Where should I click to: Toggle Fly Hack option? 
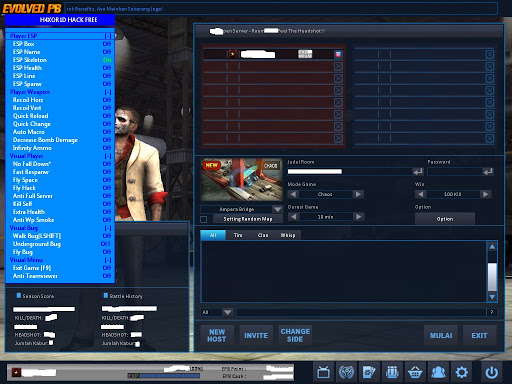click(x=60, y=188)
